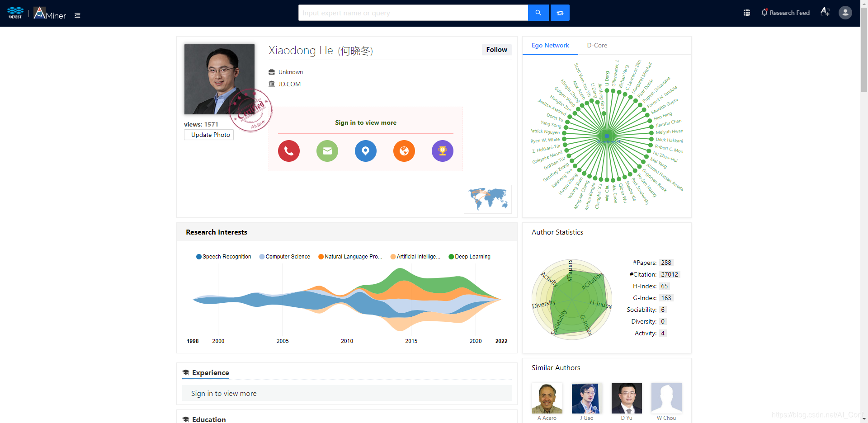Switch to the D-Core tab
Screen dimensions: 868x423
tap(597, 45)
